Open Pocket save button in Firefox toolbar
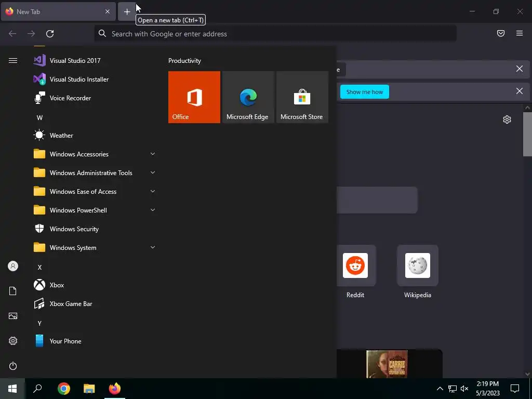 click(501, 33)
